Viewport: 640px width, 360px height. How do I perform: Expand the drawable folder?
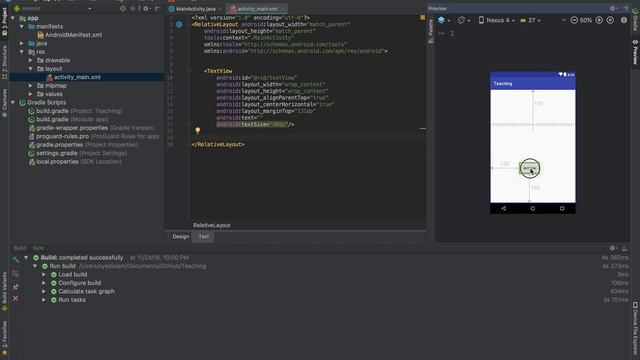[x=31, y=60]
